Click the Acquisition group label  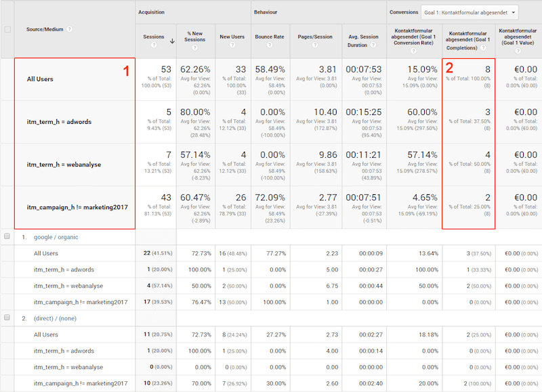[151, 12]
